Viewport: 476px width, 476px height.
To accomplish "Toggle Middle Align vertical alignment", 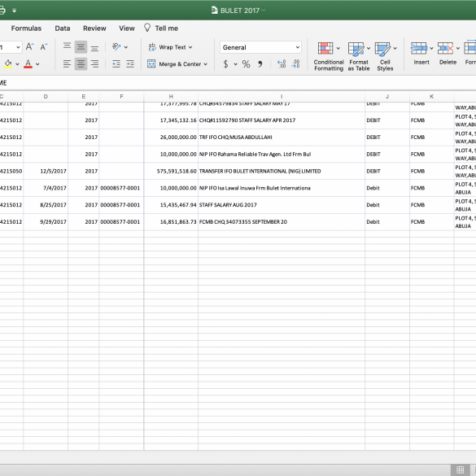I will coord(81,46).
